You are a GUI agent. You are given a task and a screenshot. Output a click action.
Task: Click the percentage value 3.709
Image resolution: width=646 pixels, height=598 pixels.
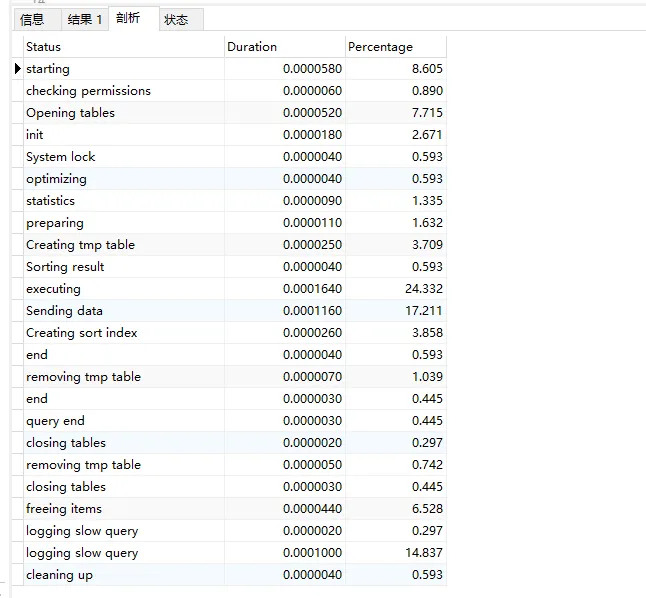click(x=427, y=245)
